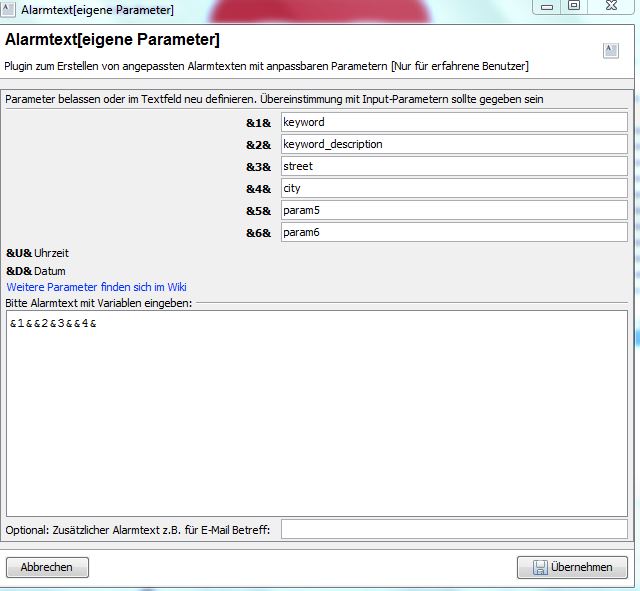Edit the &4& city parameter field
This screenshot has width=640, height=591.
tap(453, 188)
